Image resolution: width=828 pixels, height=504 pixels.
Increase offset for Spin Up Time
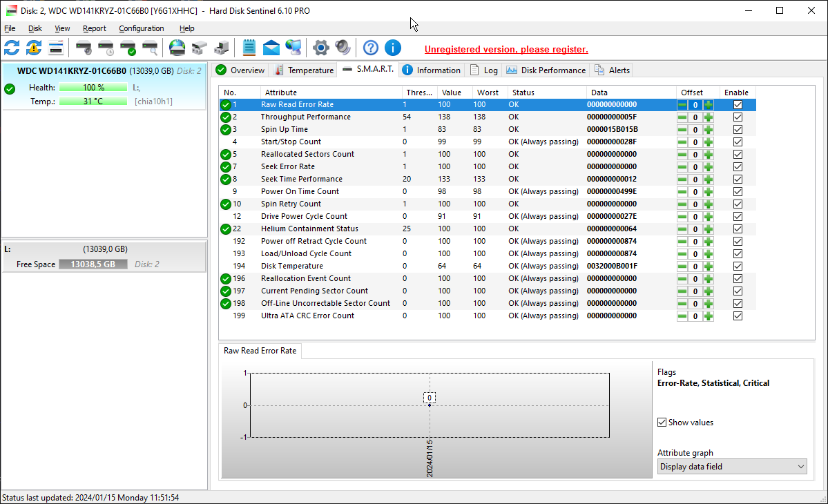(709, 129)
